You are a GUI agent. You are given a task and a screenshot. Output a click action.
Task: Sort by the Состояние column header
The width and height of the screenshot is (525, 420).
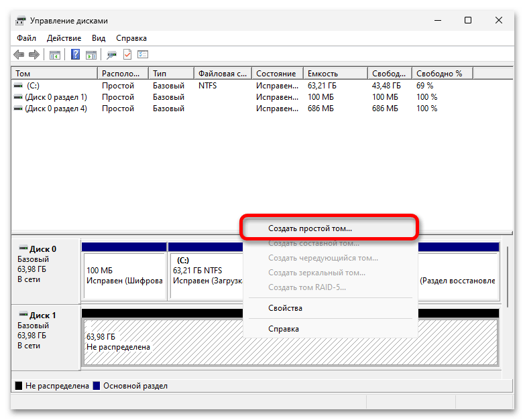(x=278, y=74)
